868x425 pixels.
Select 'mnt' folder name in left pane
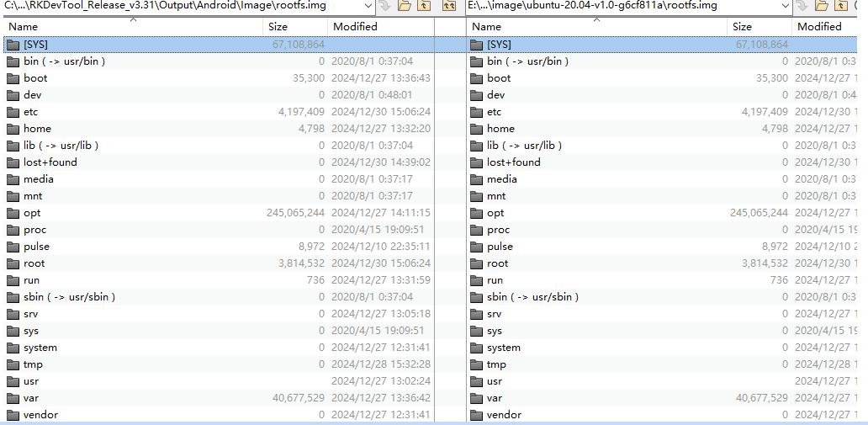tap(33, 196)
